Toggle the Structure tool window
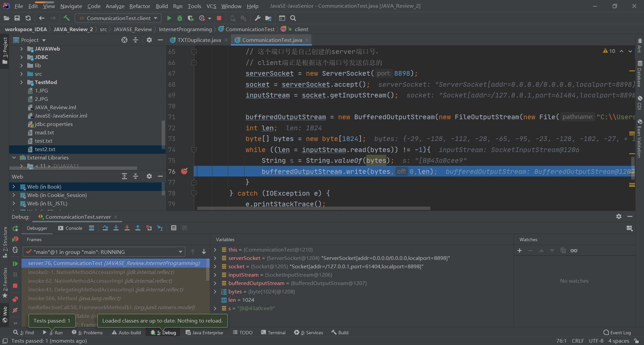Image resolution: width=644 pixels, height=345 pixels. 5,242
